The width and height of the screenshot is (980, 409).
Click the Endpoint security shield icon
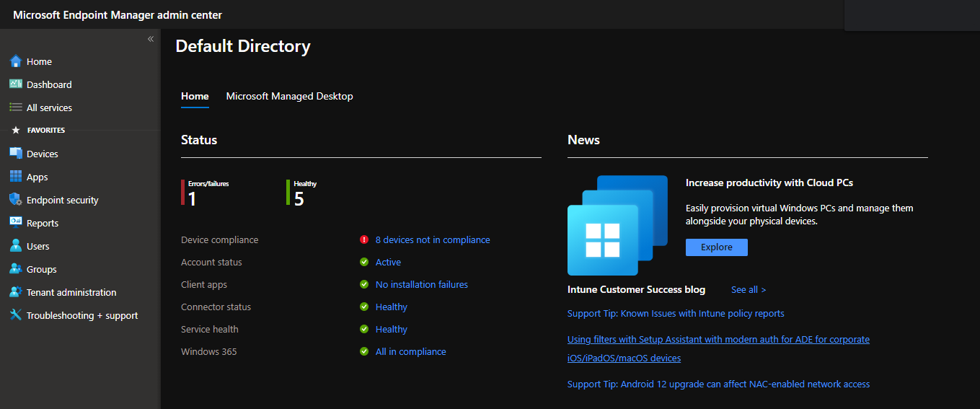pyautogui.click(x=16, y=200)
